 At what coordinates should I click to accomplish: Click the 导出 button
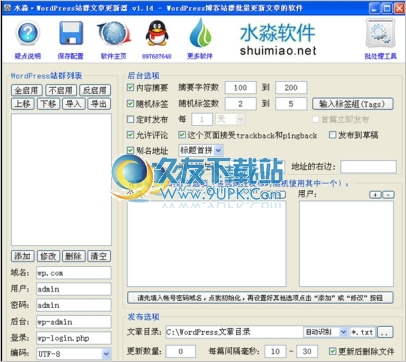99,104
